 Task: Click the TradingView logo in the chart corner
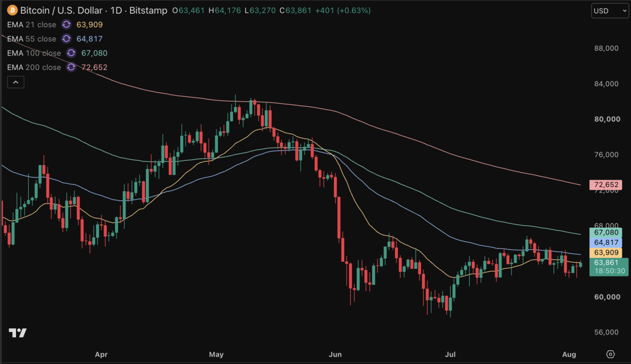[18, 332]
